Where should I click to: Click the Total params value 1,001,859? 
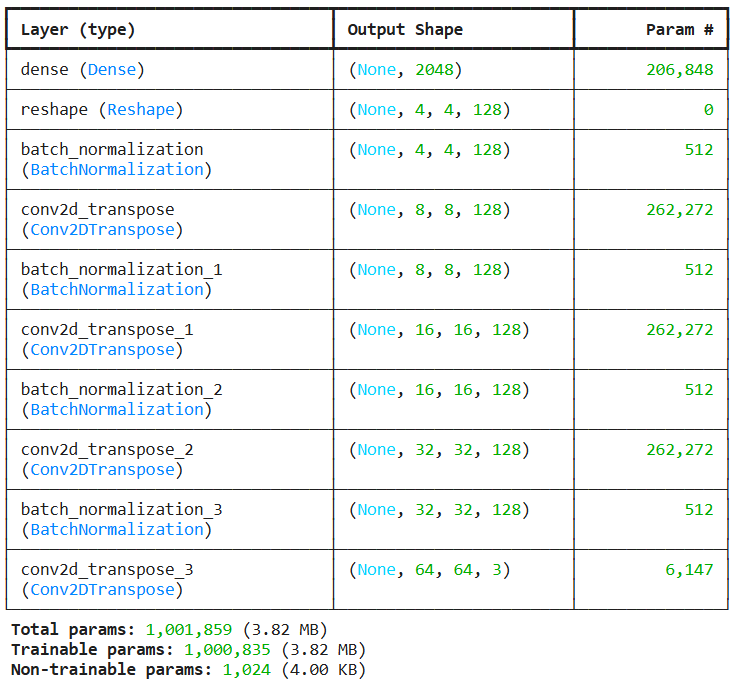click(188, 630)
